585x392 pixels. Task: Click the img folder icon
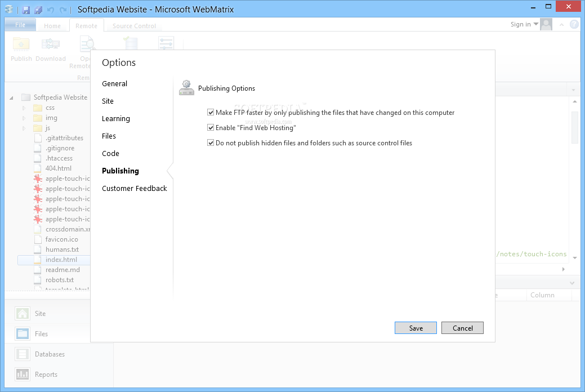(38, 118)
